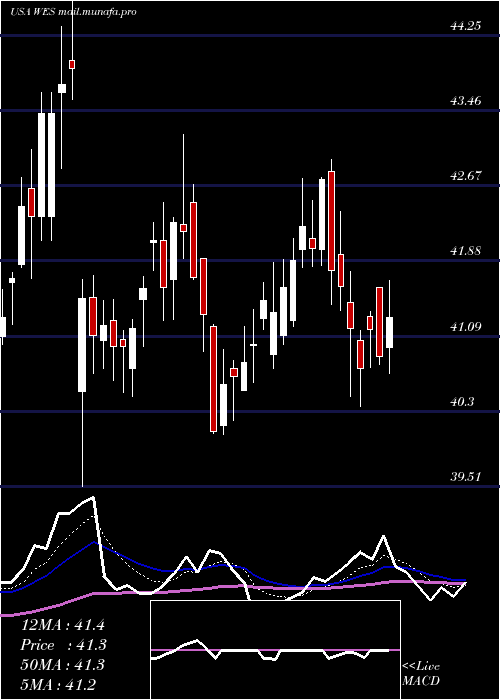This screenshot has width=500, height=700.
Task: Select the '5MA : 41.2' readout
Action: 58,685
